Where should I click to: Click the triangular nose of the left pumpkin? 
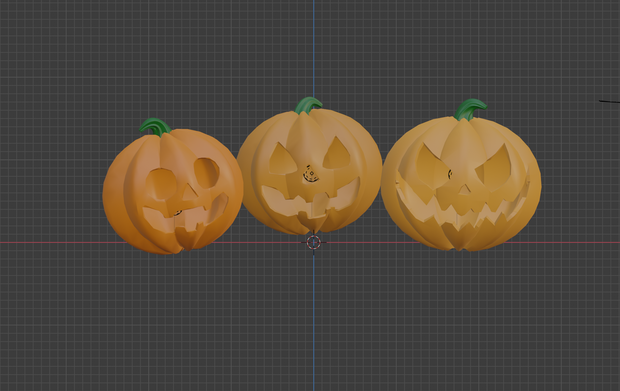(x=191, y=192)
